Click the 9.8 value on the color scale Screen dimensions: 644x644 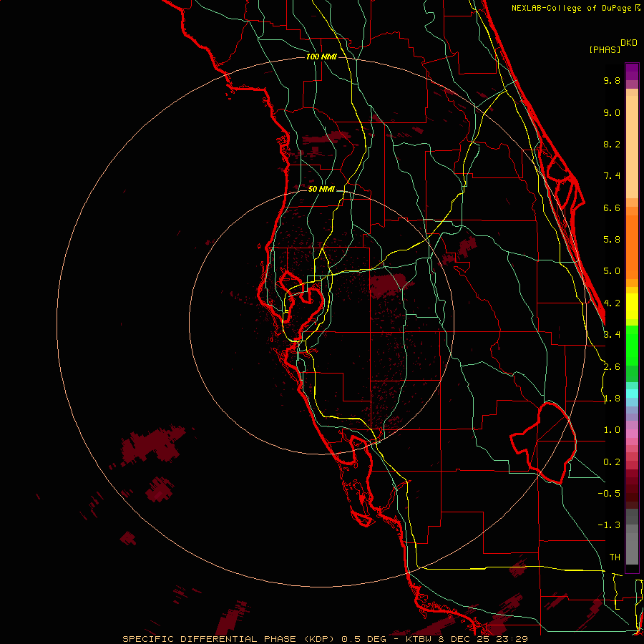click(612, 80)
